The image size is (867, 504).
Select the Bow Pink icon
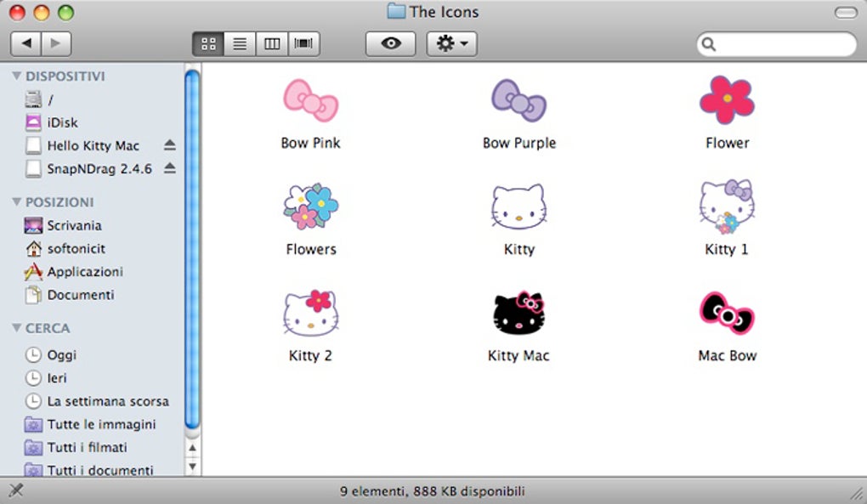310,100
